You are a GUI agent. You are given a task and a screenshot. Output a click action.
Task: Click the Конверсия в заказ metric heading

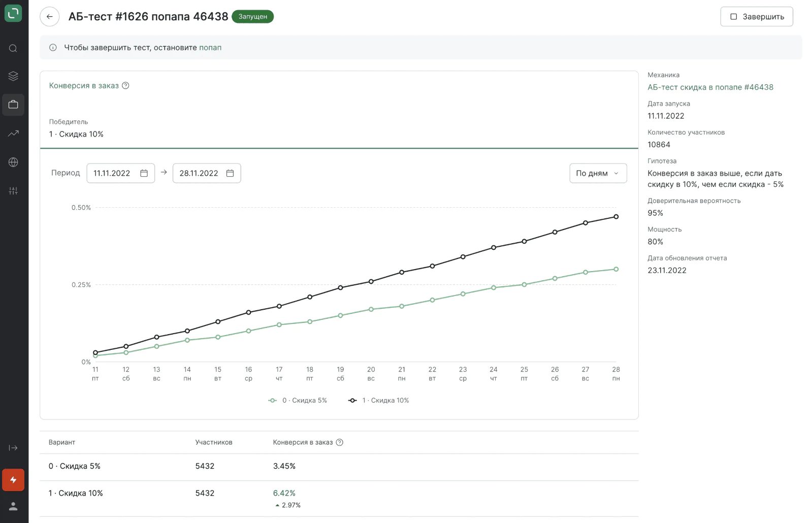click(84, 86)
